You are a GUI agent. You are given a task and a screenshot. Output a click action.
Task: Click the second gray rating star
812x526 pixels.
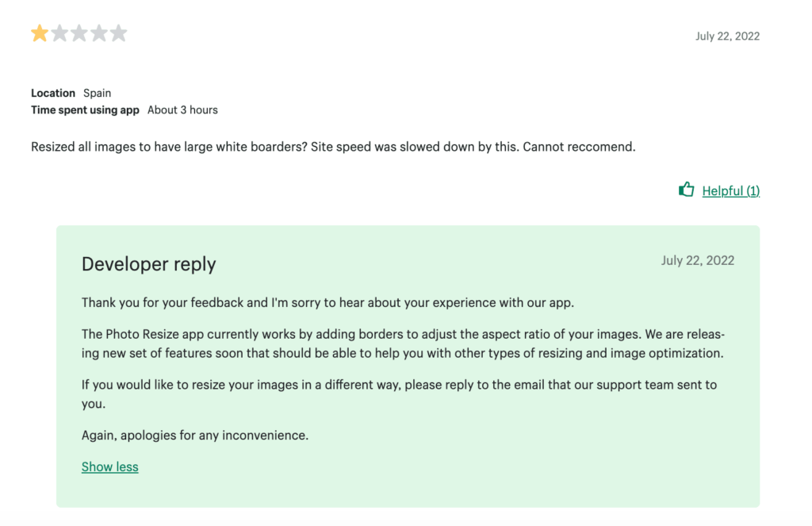[59, 33]
